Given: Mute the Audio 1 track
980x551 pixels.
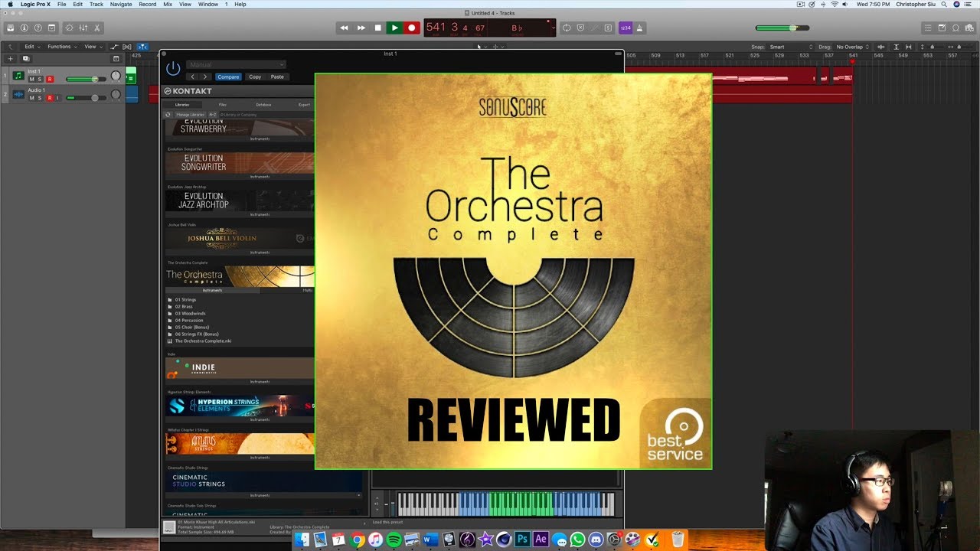Looking at the screenshot, I should coord(31,98).
